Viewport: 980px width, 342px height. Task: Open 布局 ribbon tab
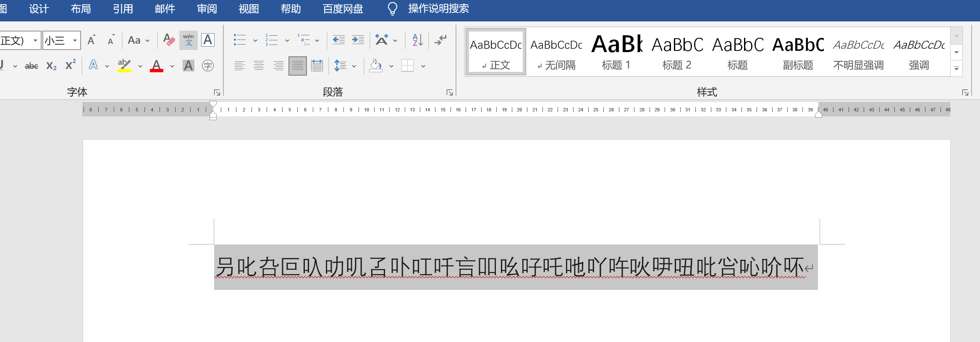(81, 9)
